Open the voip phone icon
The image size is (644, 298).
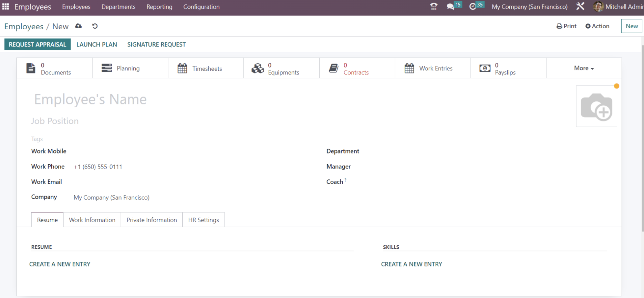pyautogui.click(x=434, y=7)
